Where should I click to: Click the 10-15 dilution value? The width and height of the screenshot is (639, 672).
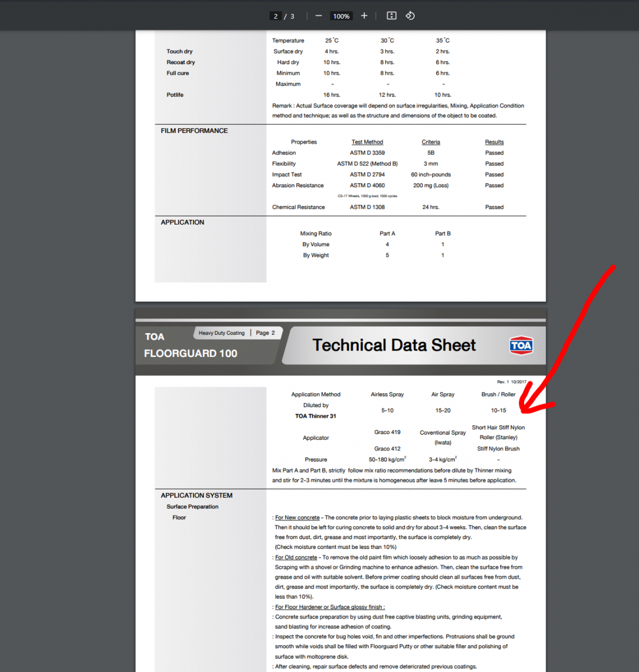(498, 411)
